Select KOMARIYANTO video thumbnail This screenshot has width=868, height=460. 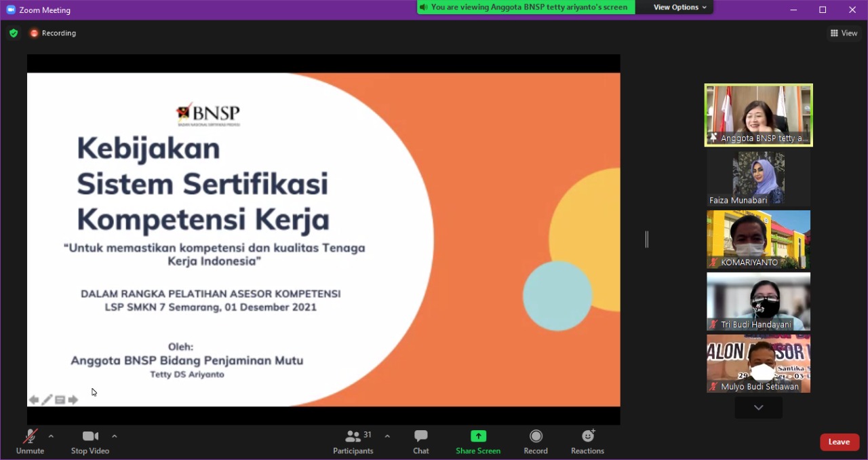[759, 239]
